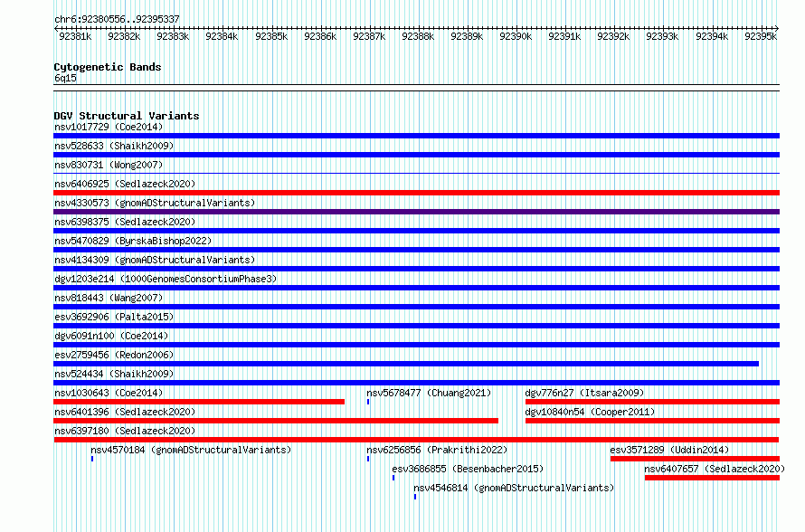Click the red bar under nsv6407657
Image resolution: width=805 pixels, height=532 pixels.
pos(712,478)
